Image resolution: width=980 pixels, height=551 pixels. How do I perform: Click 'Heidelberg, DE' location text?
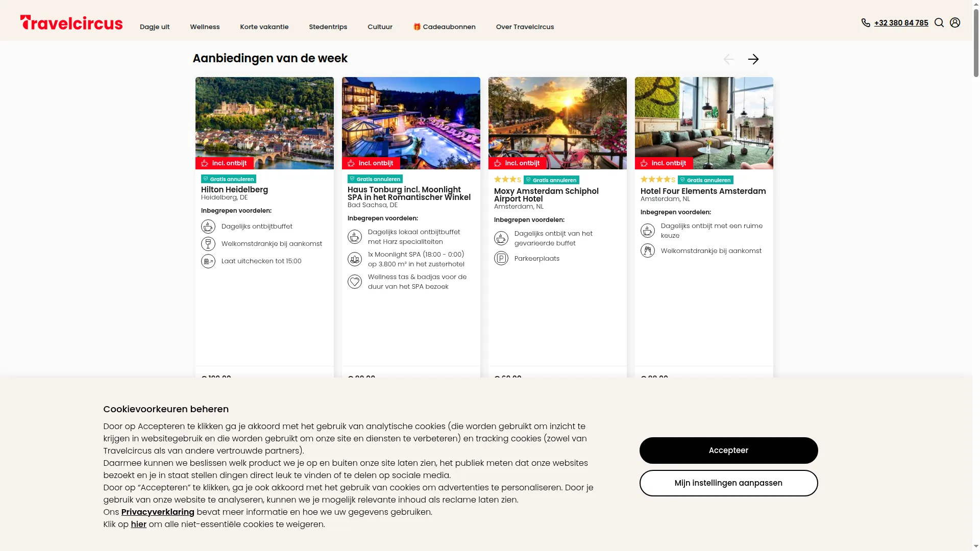pyautogui.click(x=224, y=197)
